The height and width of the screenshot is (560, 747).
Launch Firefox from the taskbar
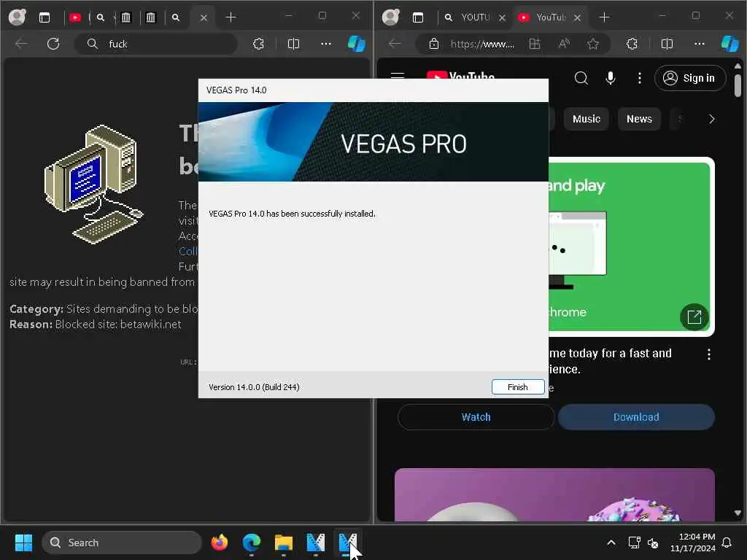pyautogui.click(x=219, y=542)
